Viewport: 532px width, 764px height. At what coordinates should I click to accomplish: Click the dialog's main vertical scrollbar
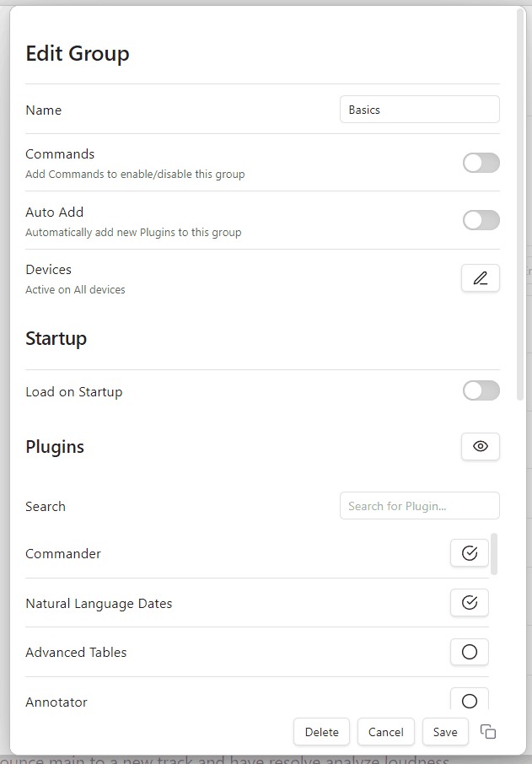pyautogui.click(x=520, y=202)
